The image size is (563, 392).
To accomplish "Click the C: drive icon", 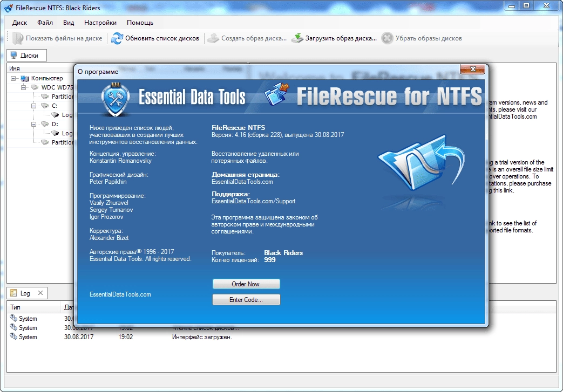I will click(45, 106).
